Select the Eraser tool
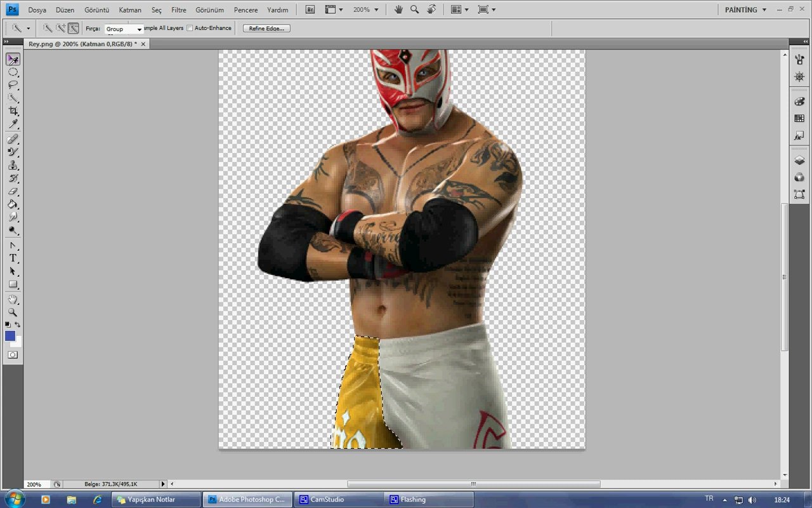 point(13,191)
